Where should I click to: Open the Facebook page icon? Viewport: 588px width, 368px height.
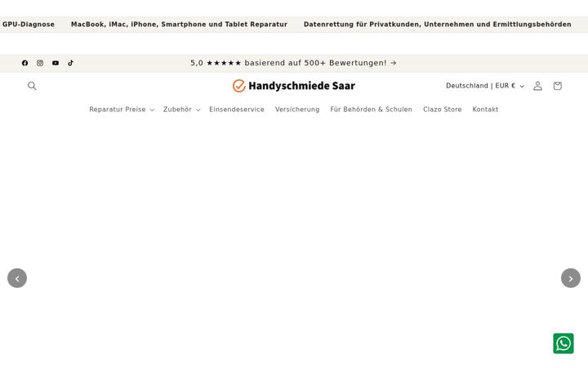point(24,63)
